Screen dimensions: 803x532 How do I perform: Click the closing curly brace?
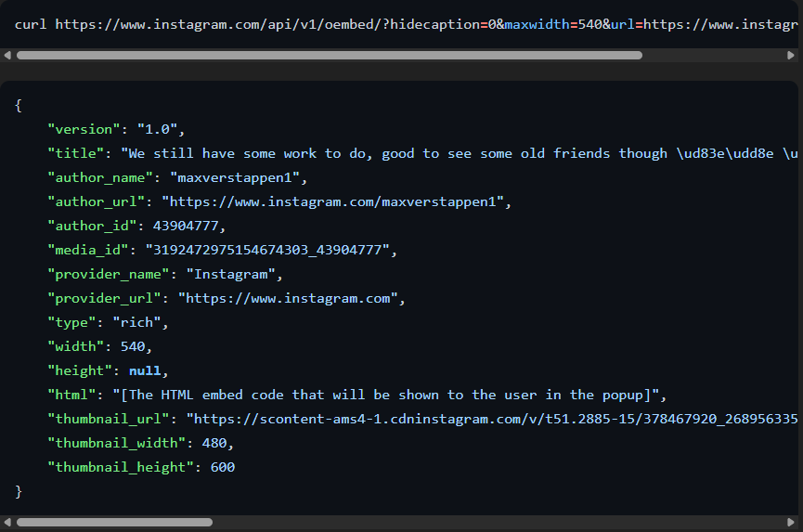(19, 491)
